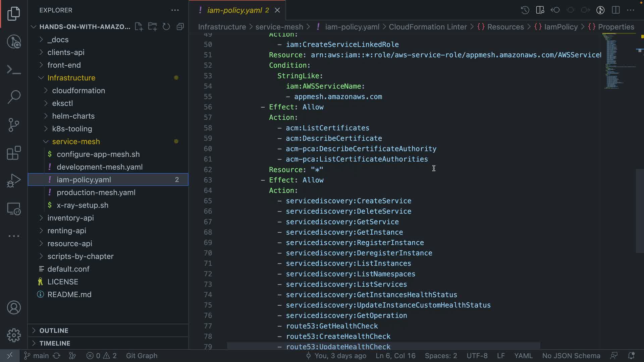This screenshot has height=362, width=644.
Task: Open Run and Debug view
Action: pyautogui.click(x=14, y=181)
